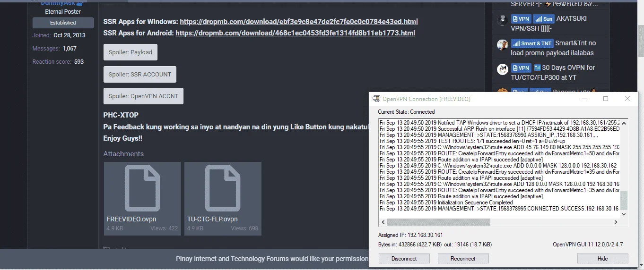The image size is (644, 270).
Task: Click the Messages 1,067 count
Action: point(54,49)
